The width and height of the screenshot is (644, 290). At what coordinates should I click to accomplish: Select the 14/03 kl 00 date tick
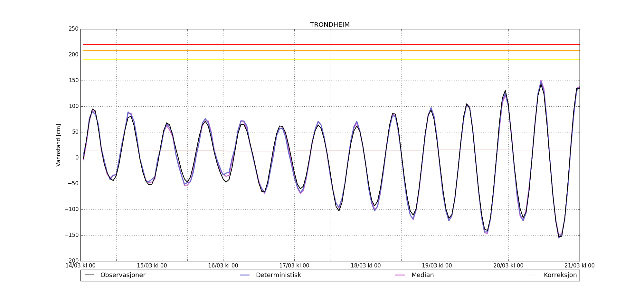pos(80,266)
